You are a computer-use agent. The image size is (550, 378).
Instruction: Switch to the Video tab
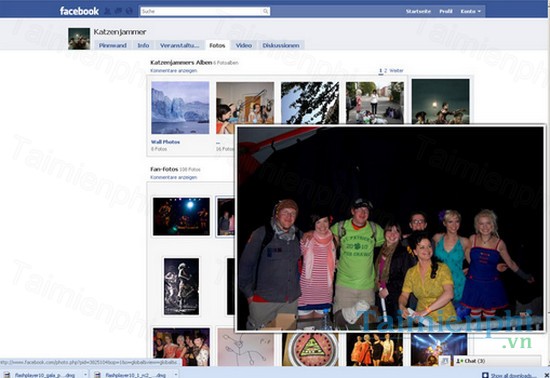pyautogui.click(x=244, y=45)
